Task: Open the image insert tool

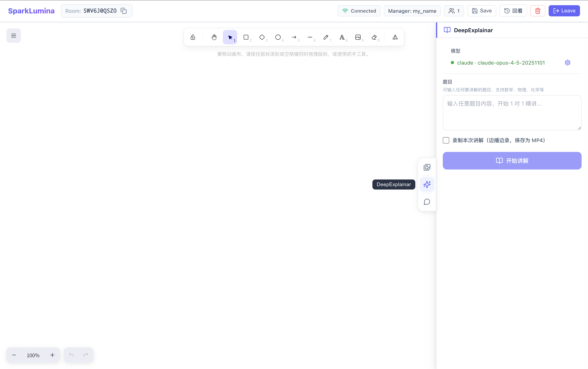Action: click(358, 37)
